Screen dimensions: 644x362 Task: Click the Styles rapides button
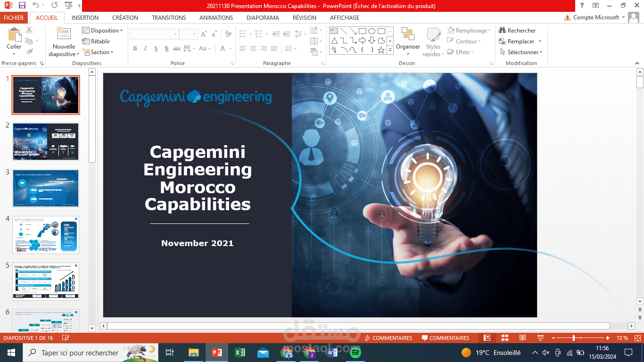click(433, 42)
